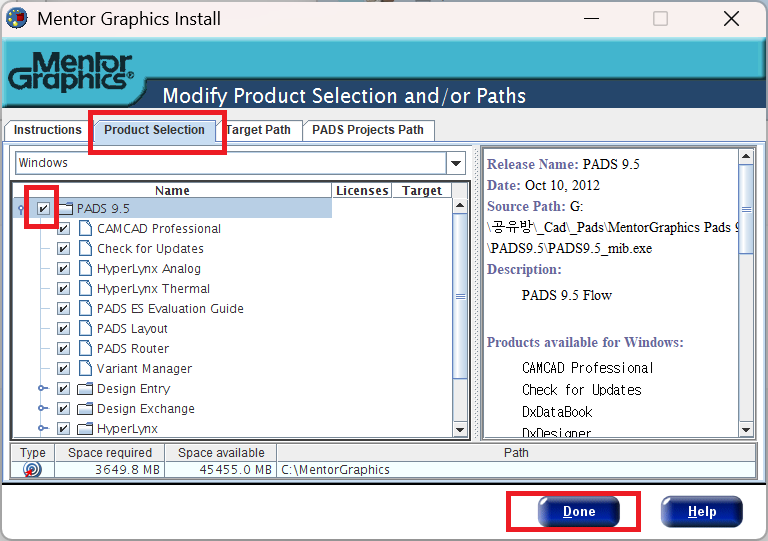Expand the Design Entry tree node
This screenshot has width=768, height=541.
(x=43, y=388)
